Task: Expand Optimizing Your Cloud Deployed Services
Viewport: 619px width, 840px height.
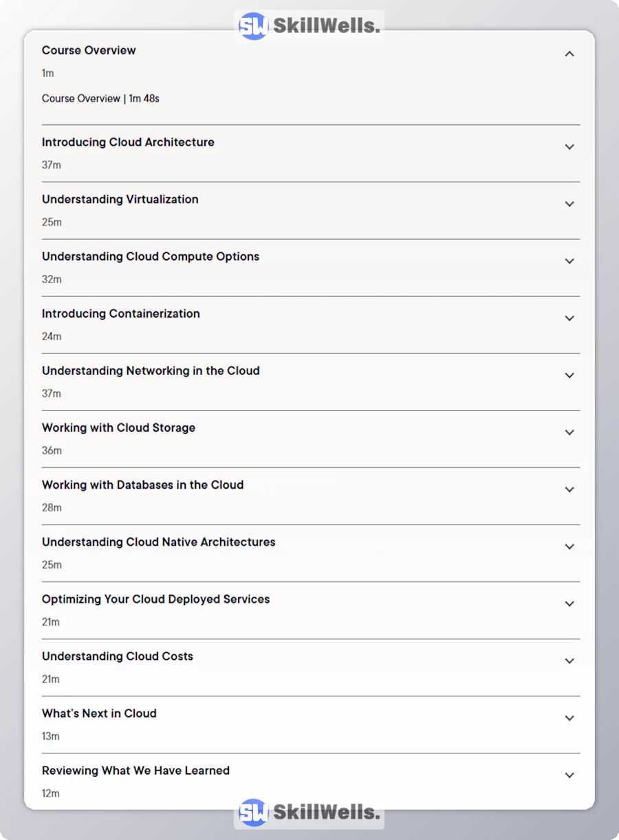Action: pyautogui.click(x=569, y=604)
